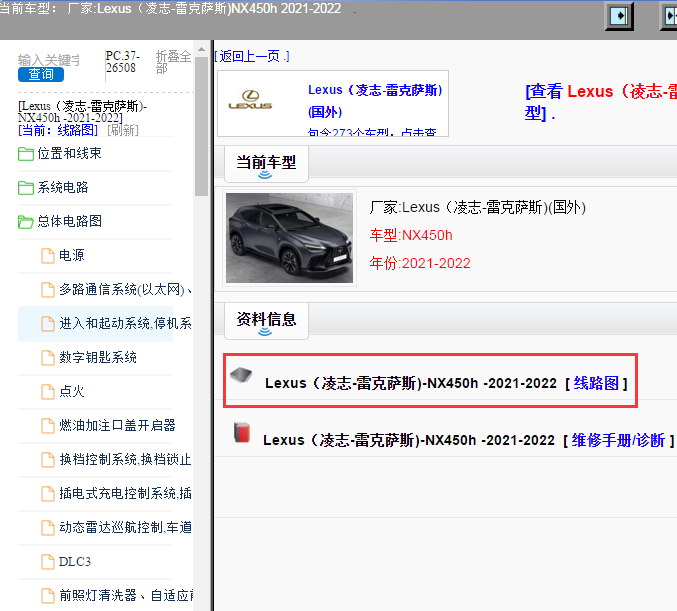Open 换档控制系统,换档锁止 document
Image resolution: width=677 pixels, height=611 pixels.
125,459
